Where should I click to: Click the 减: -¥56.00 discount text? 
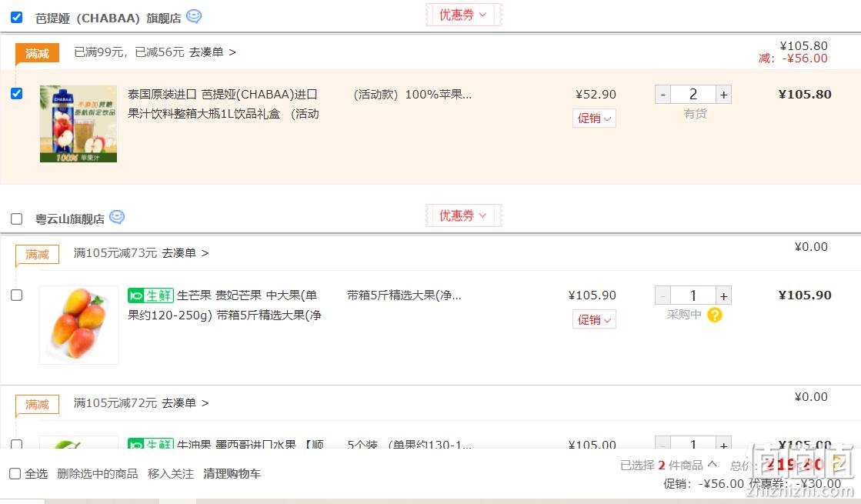coord(793,58)
